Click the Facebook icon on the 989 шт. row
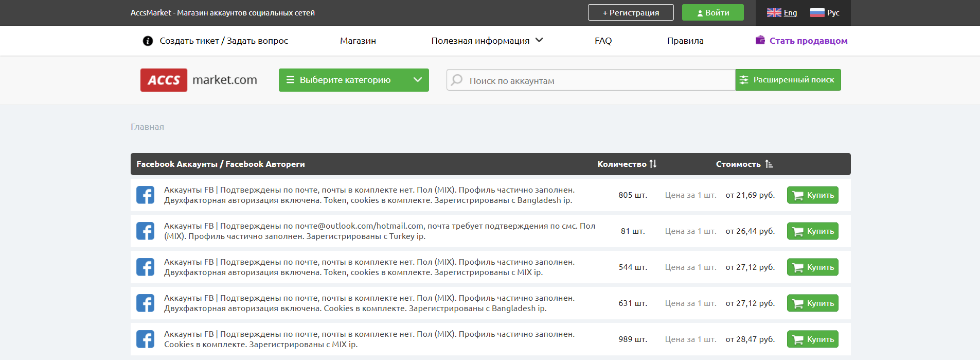Viewport: 980px width, 360px height. coord(145,339)
